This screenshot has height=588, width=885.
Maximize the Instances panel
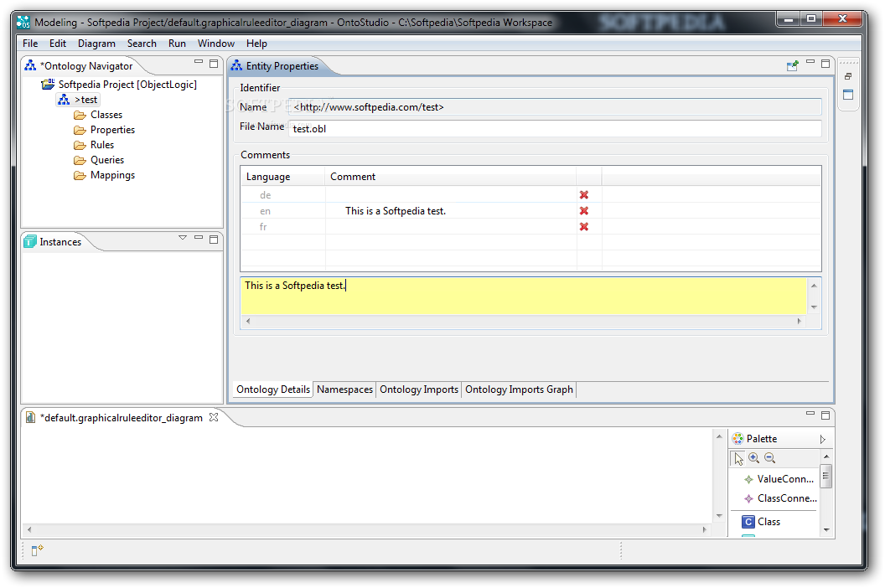pos(214,240)
